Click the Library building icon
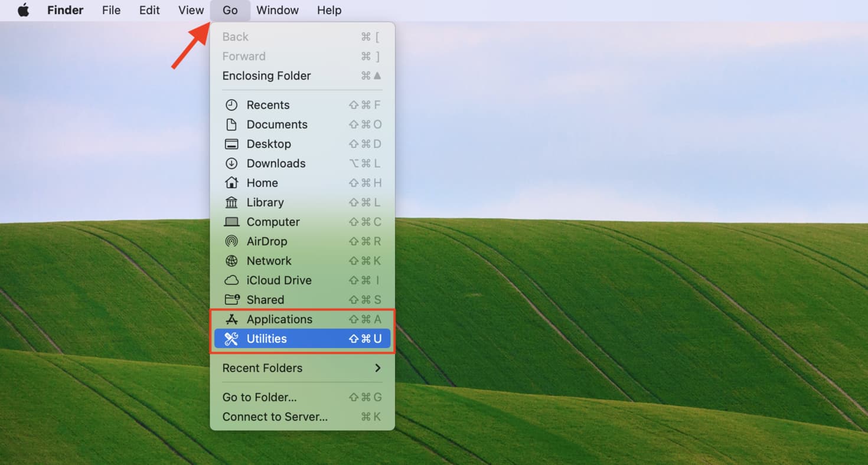Image resolution: width=868 pixels, height=465 pixels. click(231, 202)
